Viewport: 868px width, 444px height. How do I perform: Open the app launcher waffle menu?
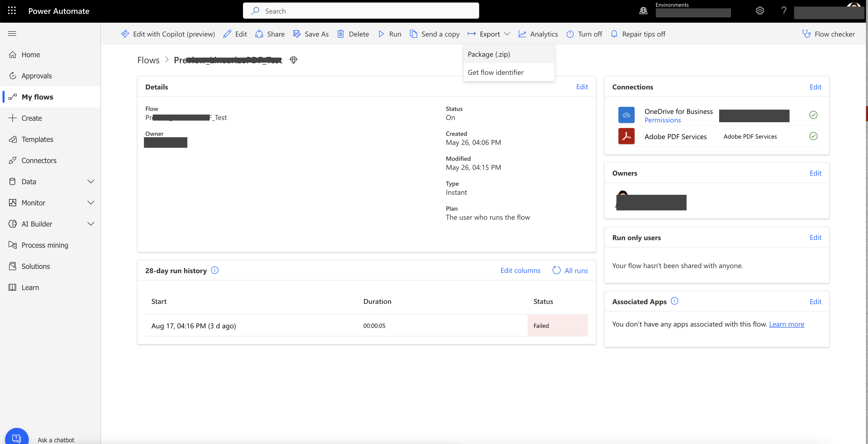pos(12,10)
